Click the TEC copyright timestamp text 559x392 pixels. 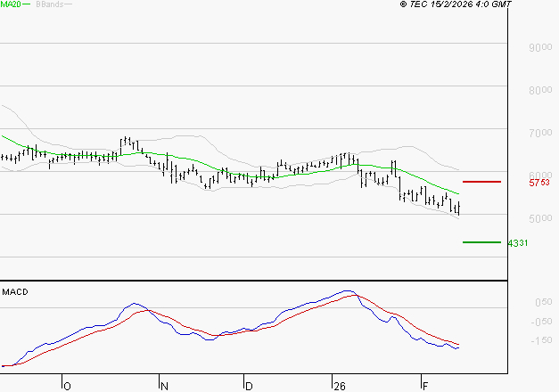pyautogui.click(x=456, y=4)
